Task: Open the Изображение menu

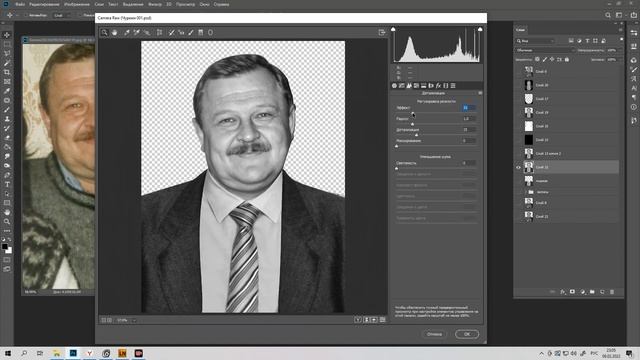Action: pyautogui.click(x=77, y=4)
